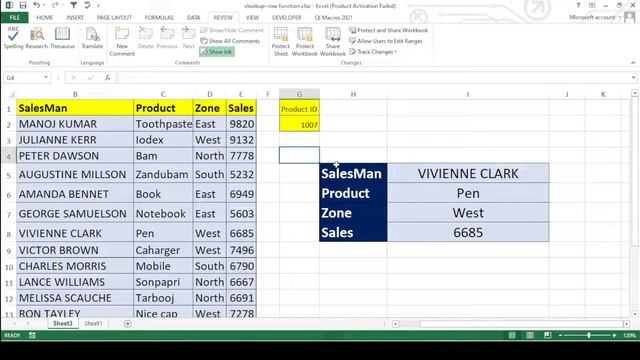Save the workbook from Quick Access toolbar
This screenshot has width=640, height=360.
23,5
